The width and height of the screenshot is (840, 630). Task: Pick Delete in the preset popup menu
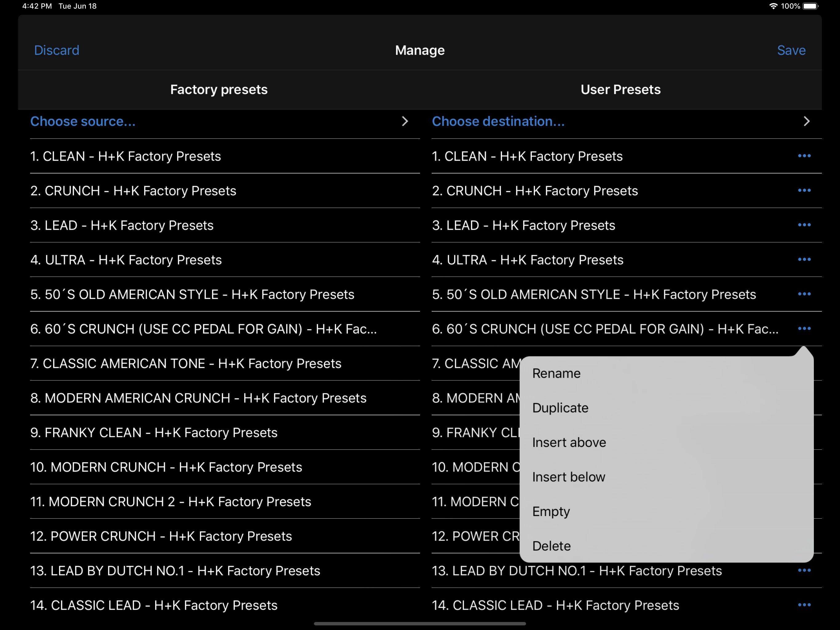click(667, 546)
